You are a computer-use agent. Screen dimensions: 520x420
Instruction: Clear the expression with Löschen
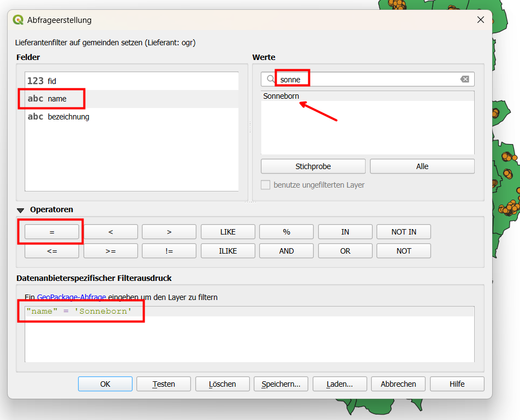click(x=223, y=384)
